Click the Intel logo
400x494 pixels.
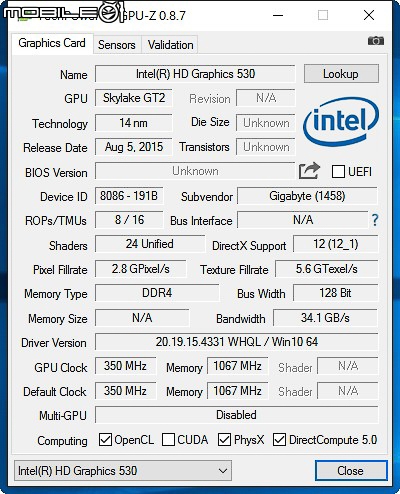tap(341, 122)
